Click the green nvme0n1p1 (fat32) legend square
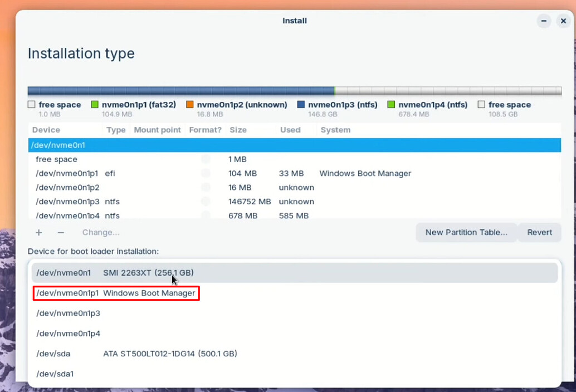 pyautogui.click(x=94, y=104)
